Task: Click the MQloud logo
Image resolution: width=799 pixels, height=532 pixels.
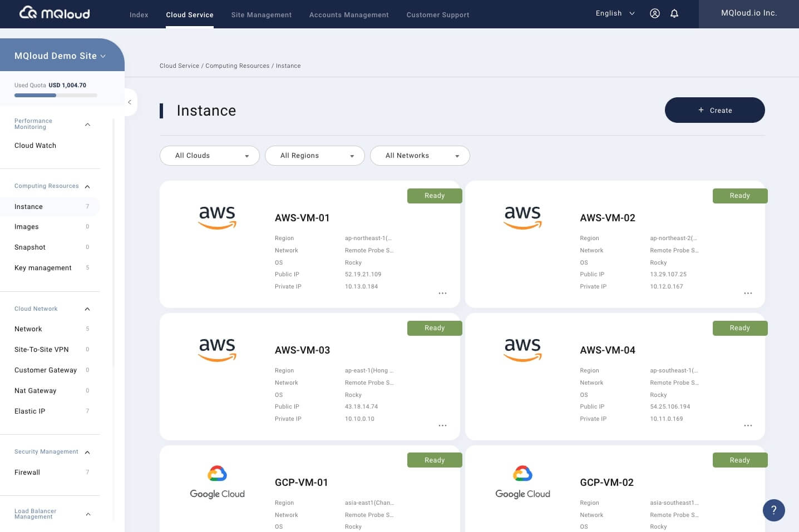Action: point(55,13)
